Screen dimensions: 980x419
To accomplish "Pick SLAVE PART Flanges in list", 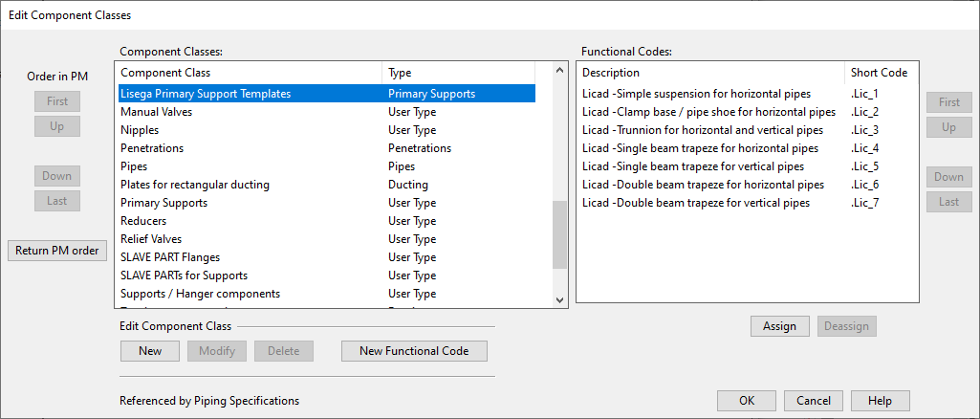I will (x=170, y=257).
